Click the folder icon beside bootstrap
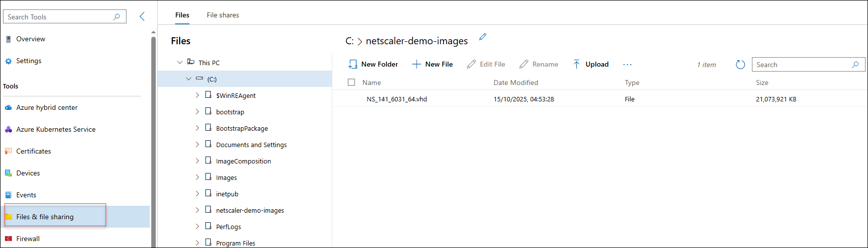The image size is (868, 248). (x=208, y=111)
